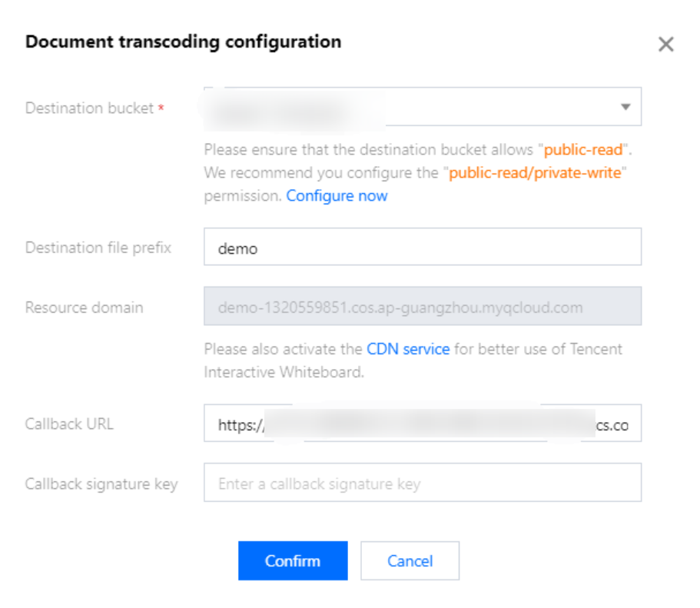Close the Document transcoding configuration dialog
This screenshot has width=700, height=608.
665,45
